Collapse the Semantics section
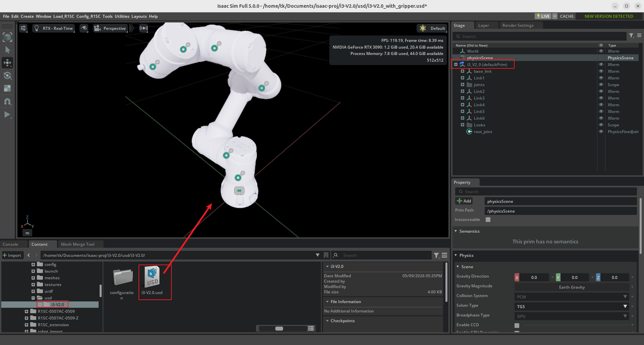644x345 pixels. click(x=456, y=231)
